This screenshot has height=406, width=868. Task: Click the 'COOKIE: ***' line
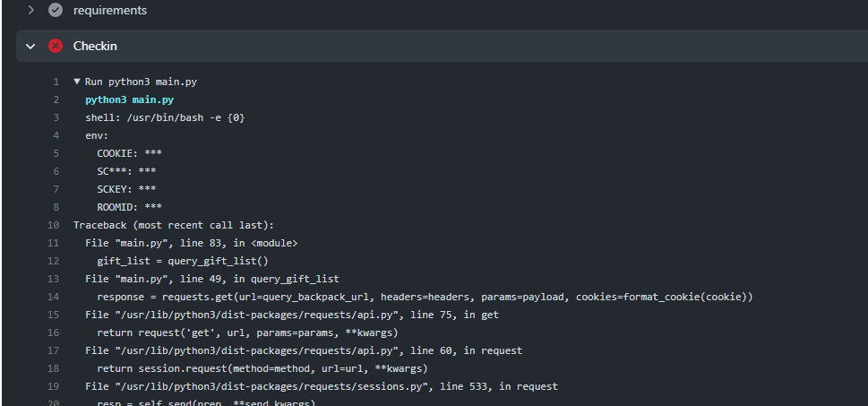(x=130, y=153)
